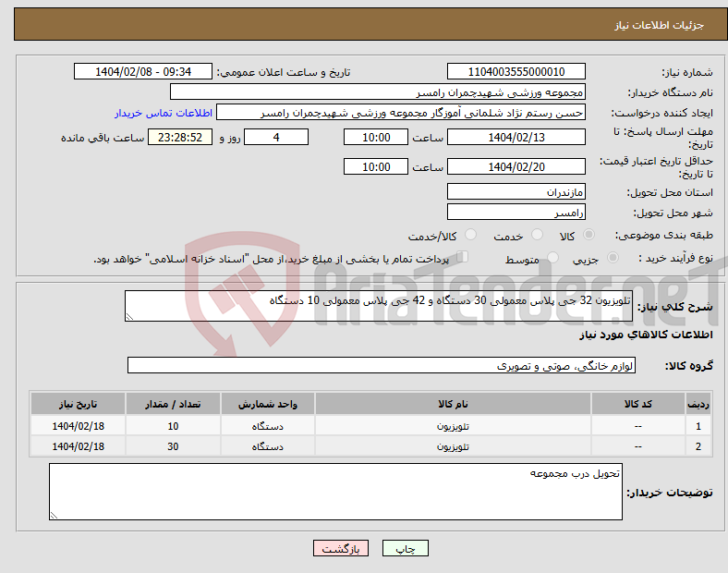Click دستگاه unit in row 1
Viewport: 728px width, 573px height.
pos(268,426)
